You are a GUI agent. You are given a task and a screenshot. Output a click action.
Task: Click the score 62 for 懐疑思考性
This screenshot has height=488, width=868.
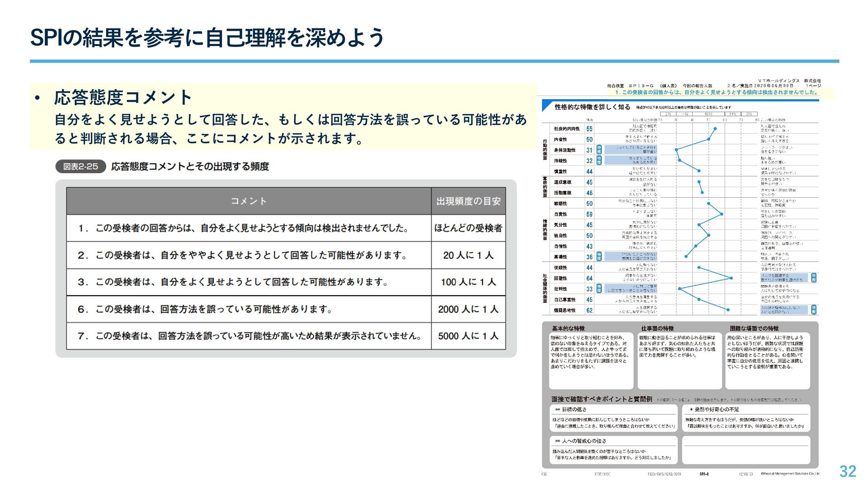[590, 310]
